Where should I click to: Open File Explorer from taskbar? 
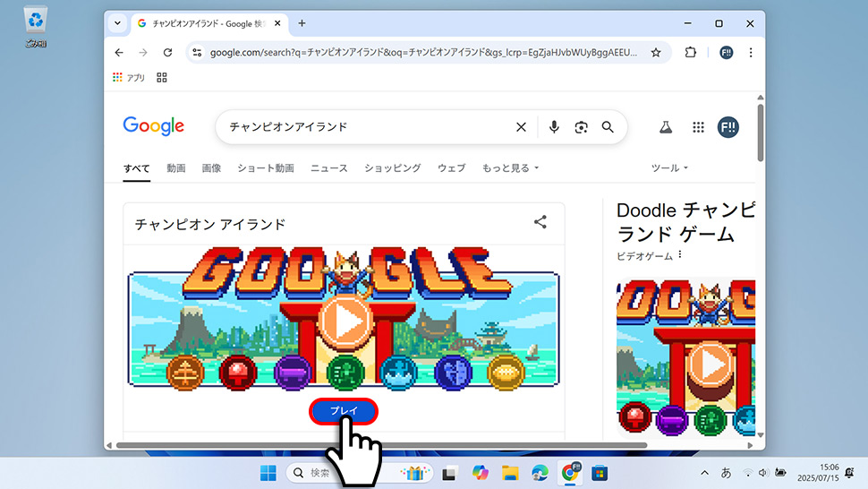pos(510,474)
